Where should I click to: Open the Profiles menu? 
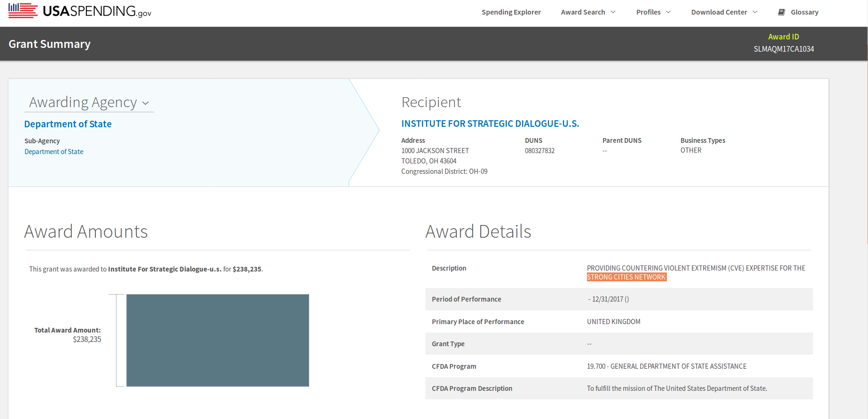(648, 12)
